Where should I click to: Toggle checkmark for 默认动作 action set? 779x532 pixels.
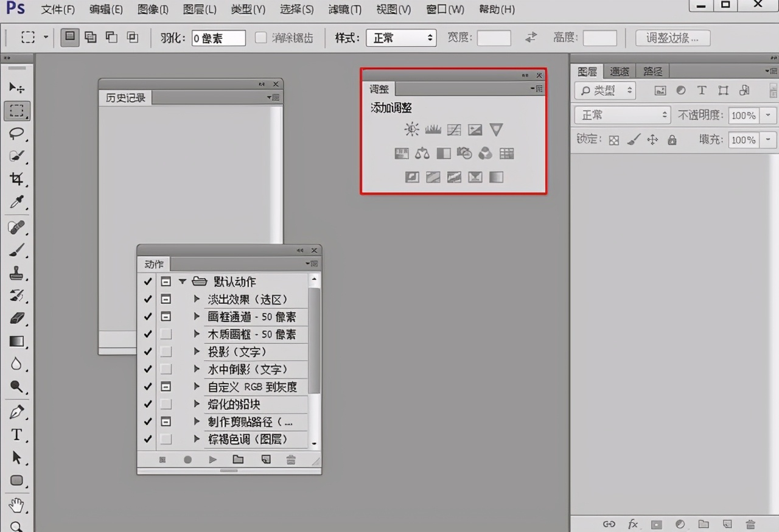147,282
